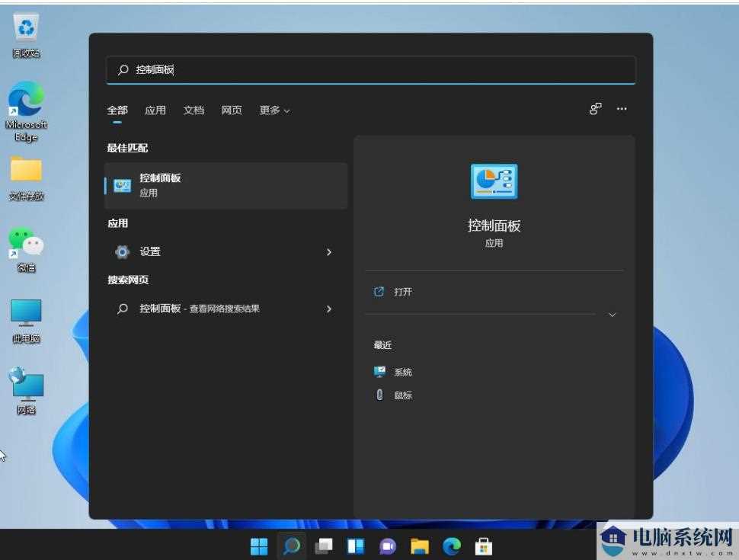The height and width of the screenshot is (560, 739).
Task: Expand the 更多 search filter dropdown
Action: point(274,110)
